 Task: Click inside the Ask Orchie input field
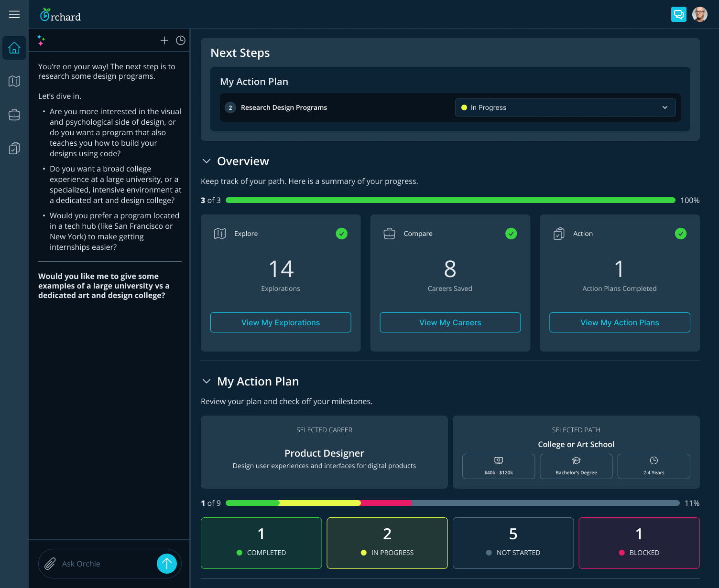pyautogui.click(x=100, y=564)
